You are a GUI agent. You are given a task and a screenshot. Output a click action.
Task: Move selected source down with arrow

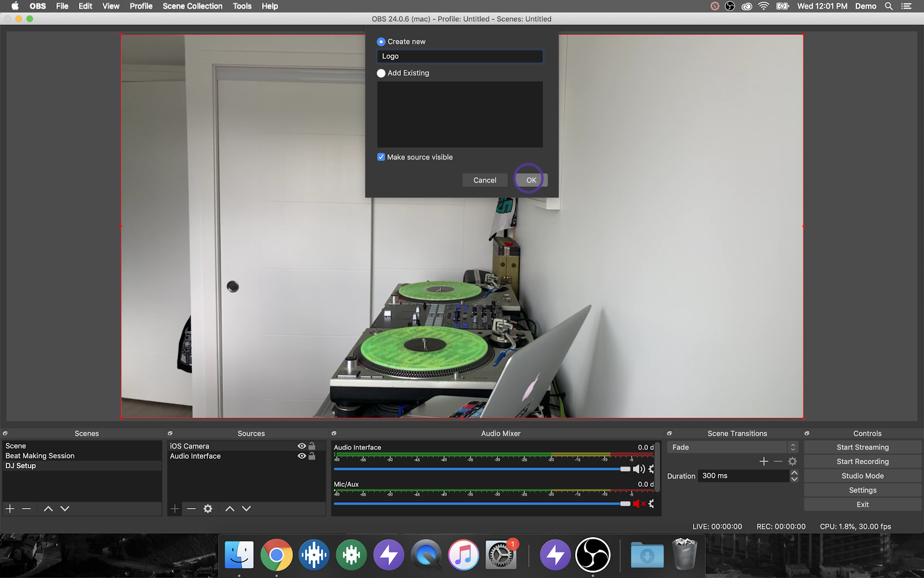tap(247, 509)
